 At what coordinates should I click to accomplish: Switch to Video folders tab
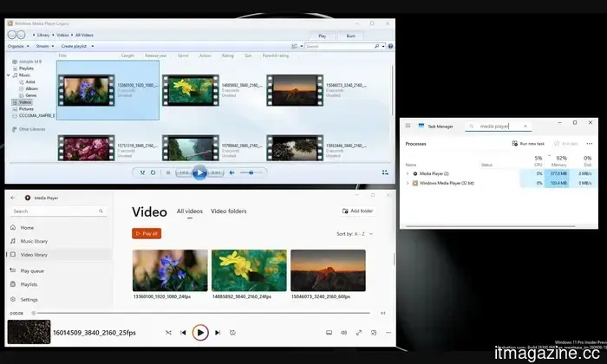tap(228, 211)
